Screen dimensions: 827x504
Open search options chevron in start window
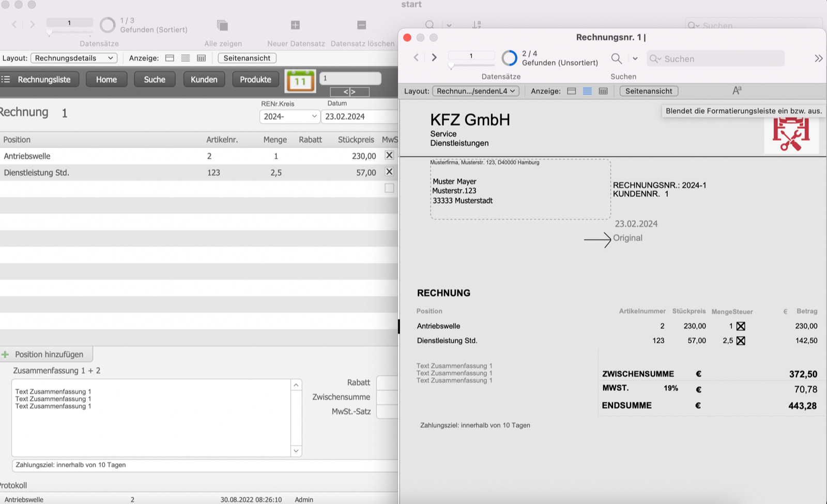pyautogui.click(x=449, y=25)
